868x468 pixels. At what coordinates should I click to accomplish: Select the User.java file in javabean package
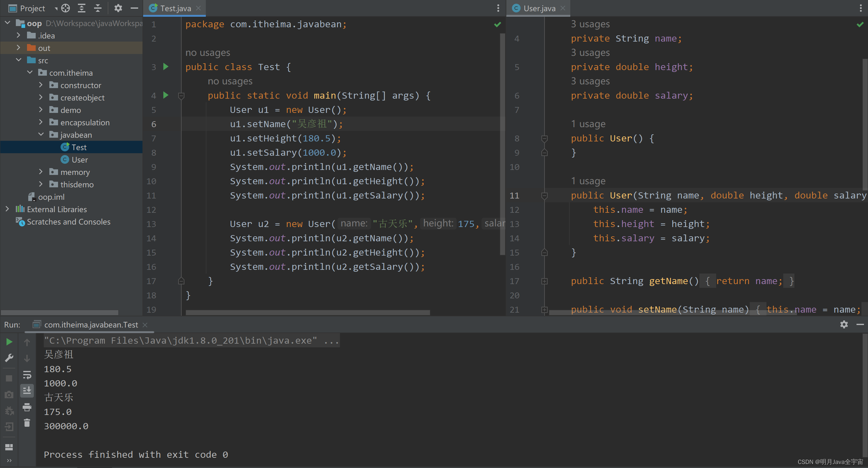80,160
